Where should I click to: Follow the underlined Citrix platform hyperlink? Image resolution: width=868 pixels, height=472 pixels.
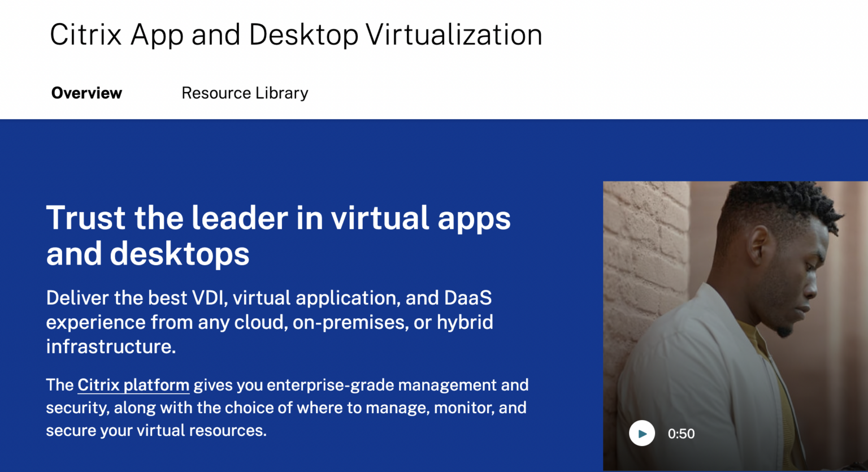point(133,385)
